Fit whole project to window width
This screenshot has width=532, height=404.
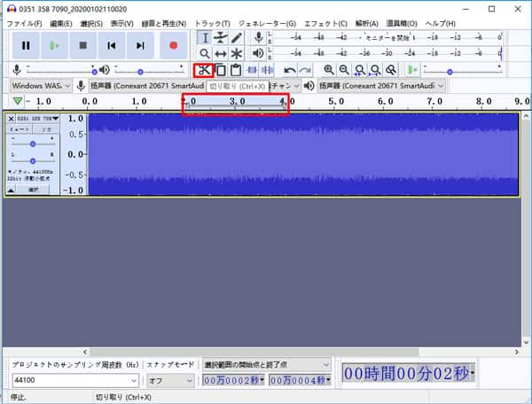pyautogui.click(x=375, y=70)
